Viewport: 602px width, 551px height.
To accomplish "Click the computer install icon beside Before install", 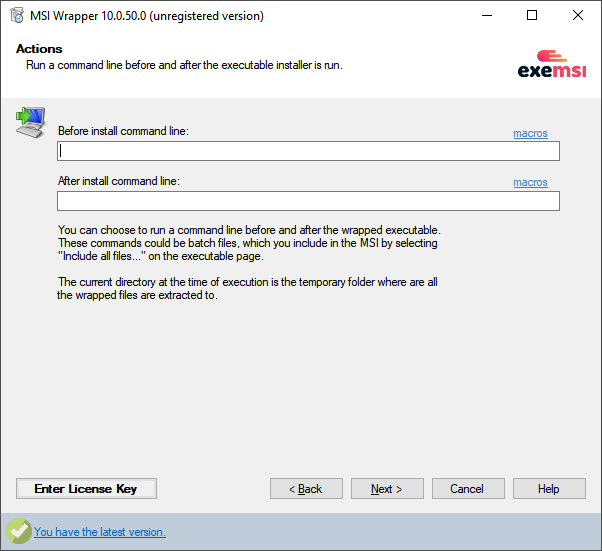I will (x=31, y=122).
